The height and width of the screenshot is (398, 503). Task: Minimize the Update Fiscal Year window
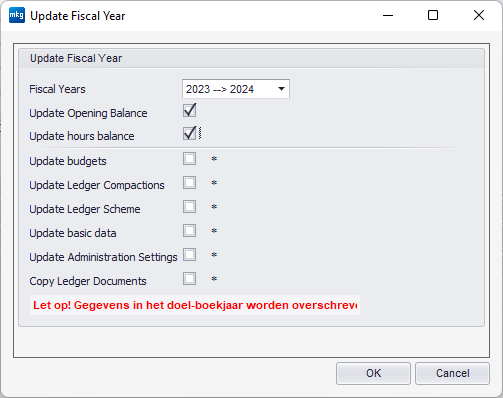click(388, 15)
